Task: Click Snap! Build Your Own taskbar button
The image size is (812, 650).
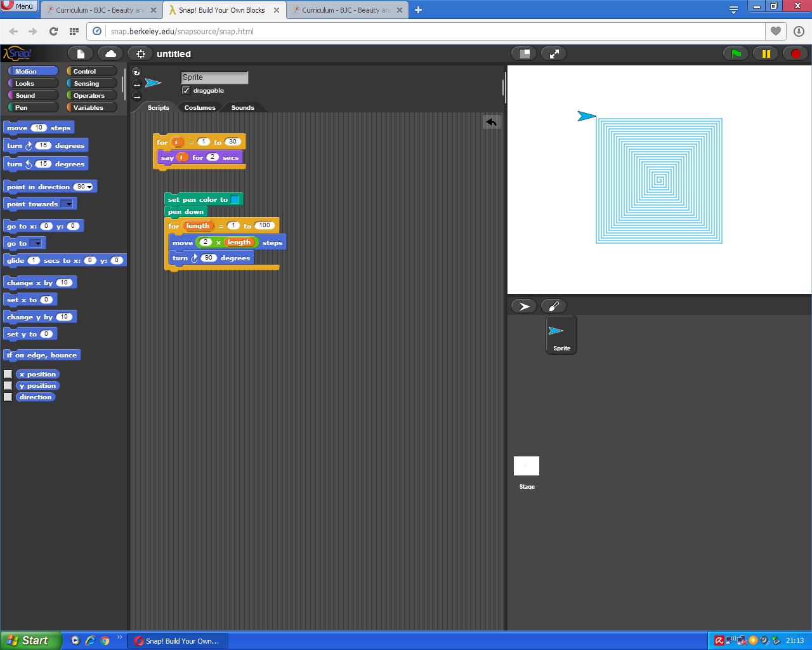Action: coord(178,641)
